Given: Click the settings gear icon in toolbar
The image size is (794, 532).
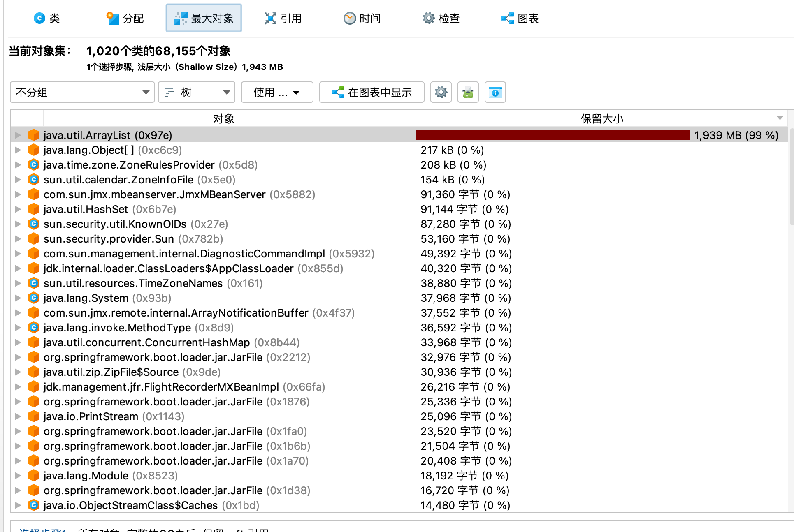Looking at the screenshot, I should [441, 92].
